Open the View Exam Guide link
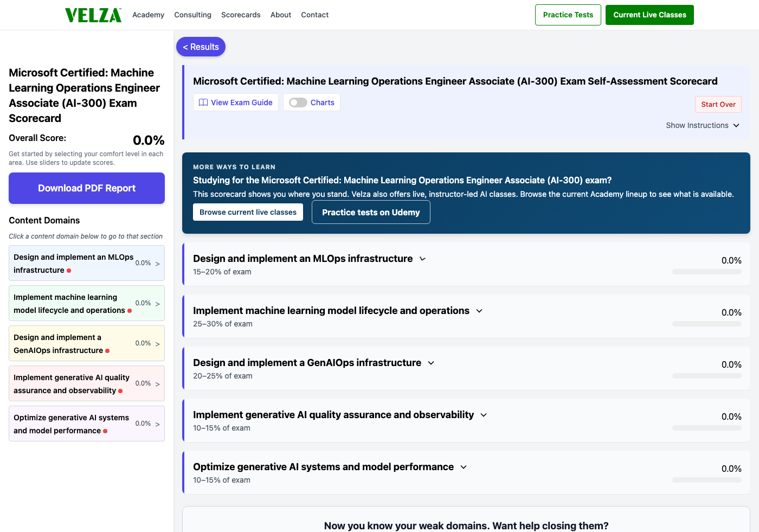Viewport: 759px width, 532px height. [236, 102]
